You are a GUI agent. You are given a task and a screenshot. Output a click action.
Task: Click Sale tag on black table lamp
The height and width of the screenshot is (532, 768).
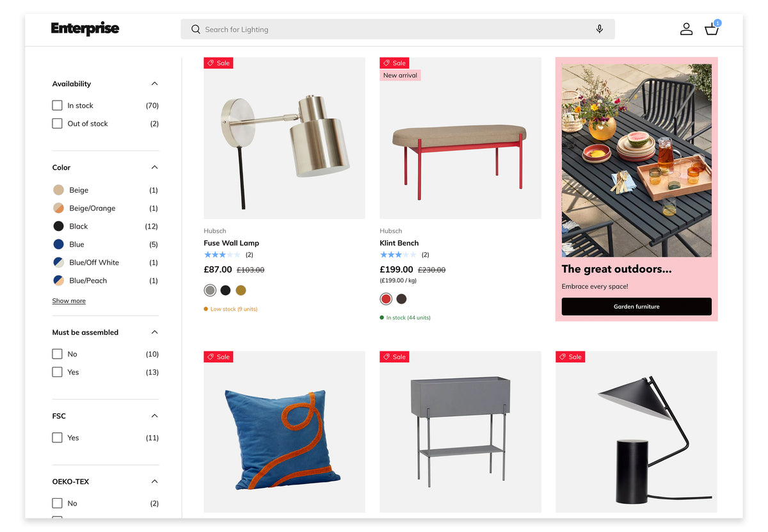[570, 357]
